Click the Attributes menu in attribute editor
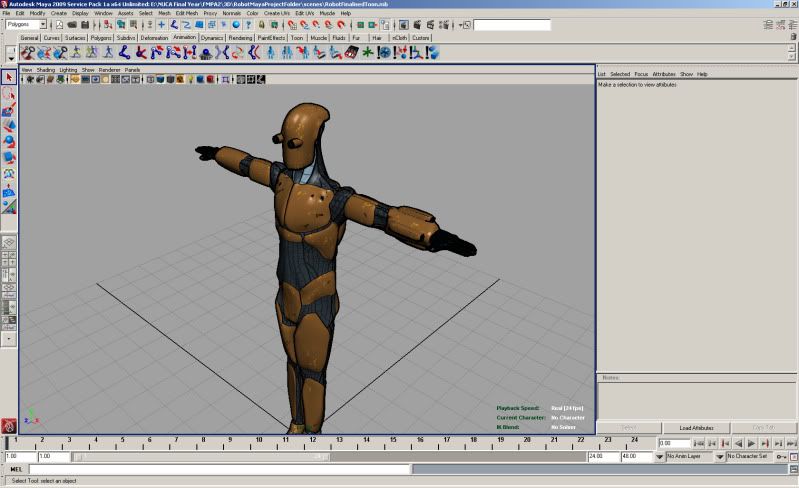 [664, 74]
